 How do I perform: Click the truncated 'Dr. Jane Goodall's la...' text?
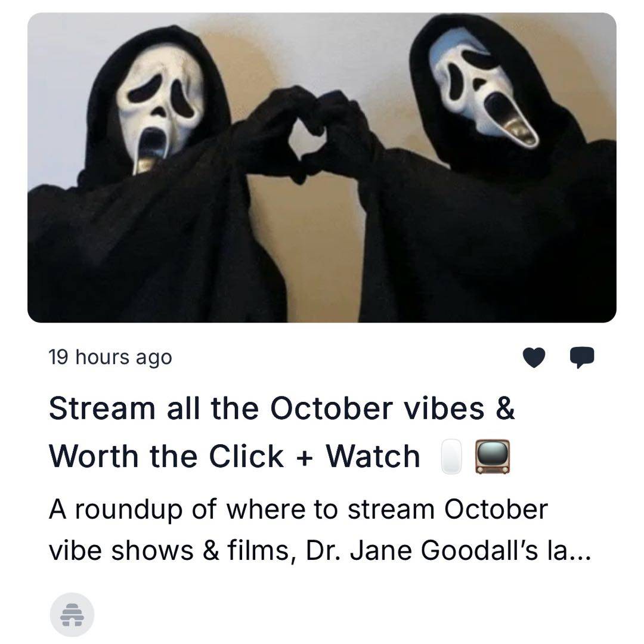448,550
